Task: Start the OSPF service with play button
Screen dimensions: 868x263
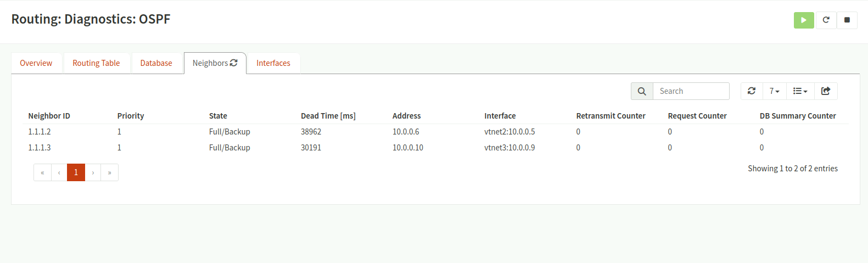Action: [x=804, y=20]
